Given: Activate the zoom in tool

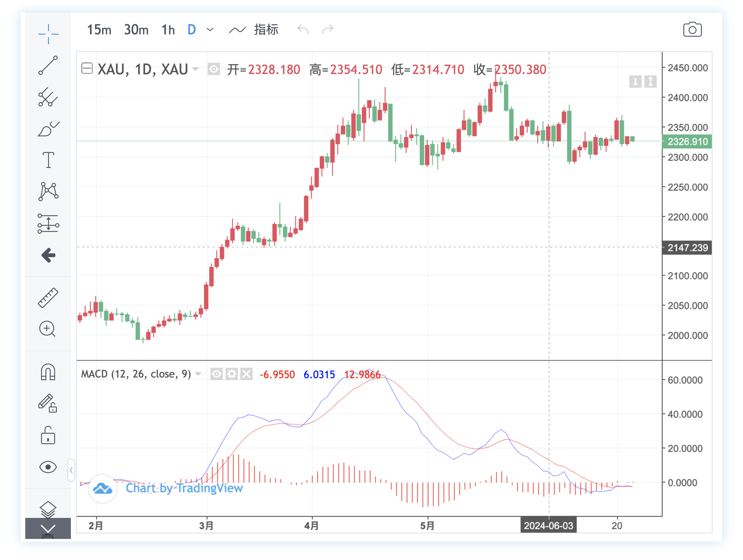Looking at the screenshot, I should pyautogui.click(x=47, y=329).
